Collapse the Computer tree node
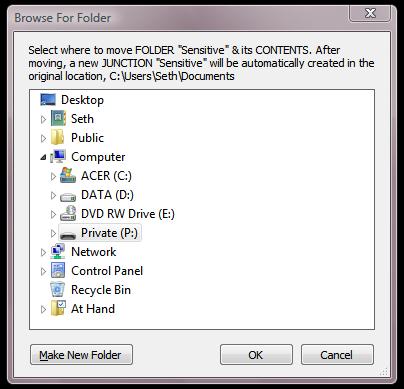 point(43,157)
